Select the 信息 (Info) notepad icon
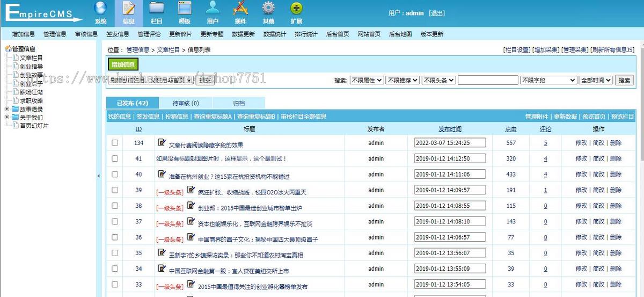The image size is (644, 297). tap(128, 9)
